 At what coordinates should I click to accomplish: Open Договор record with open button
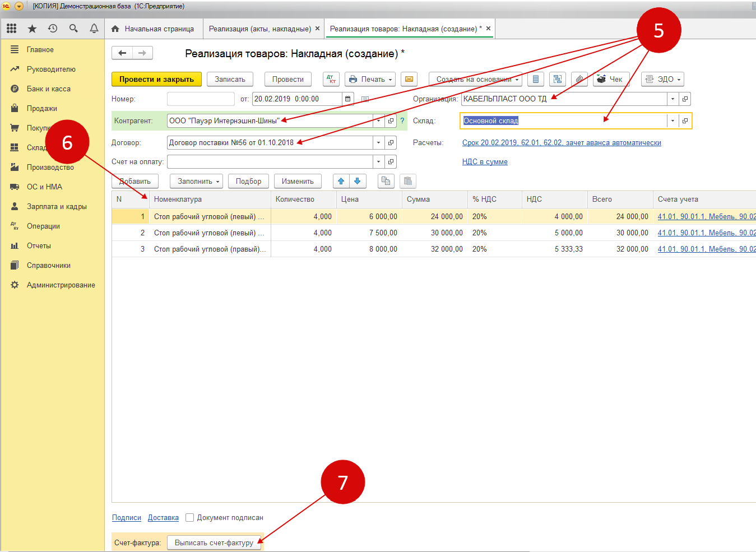(x=391, y=142)
